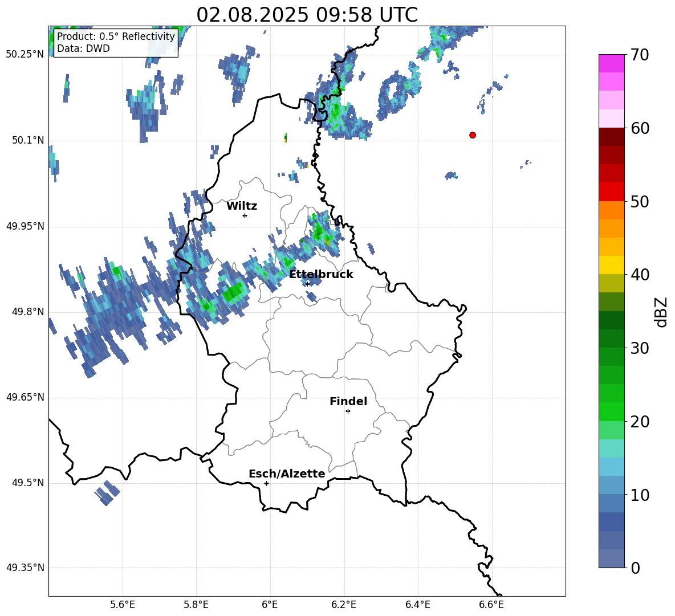
Task: Click the 6.4°E longitude label
Action: (x=417, y=605)
